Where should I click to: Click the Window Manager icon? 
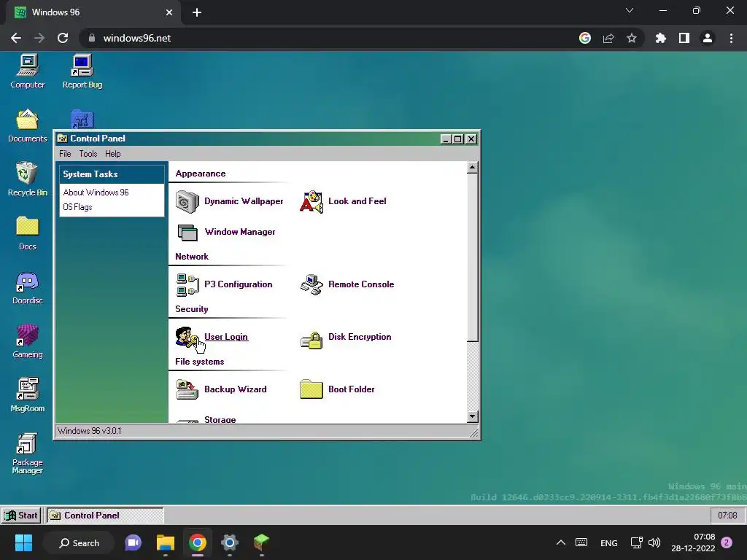click(x=187, y=233)
